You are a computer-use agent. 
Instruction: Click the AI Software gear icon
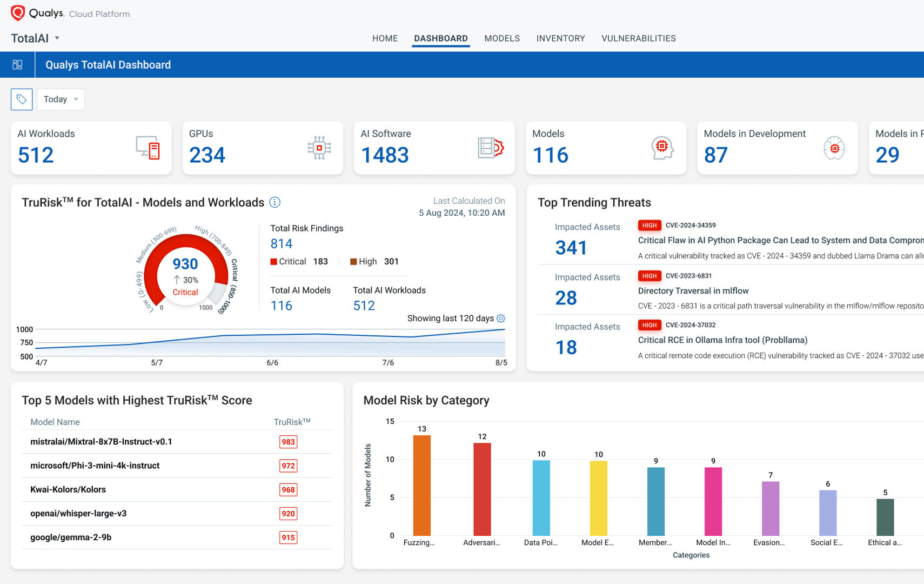(x=491, y=148)
